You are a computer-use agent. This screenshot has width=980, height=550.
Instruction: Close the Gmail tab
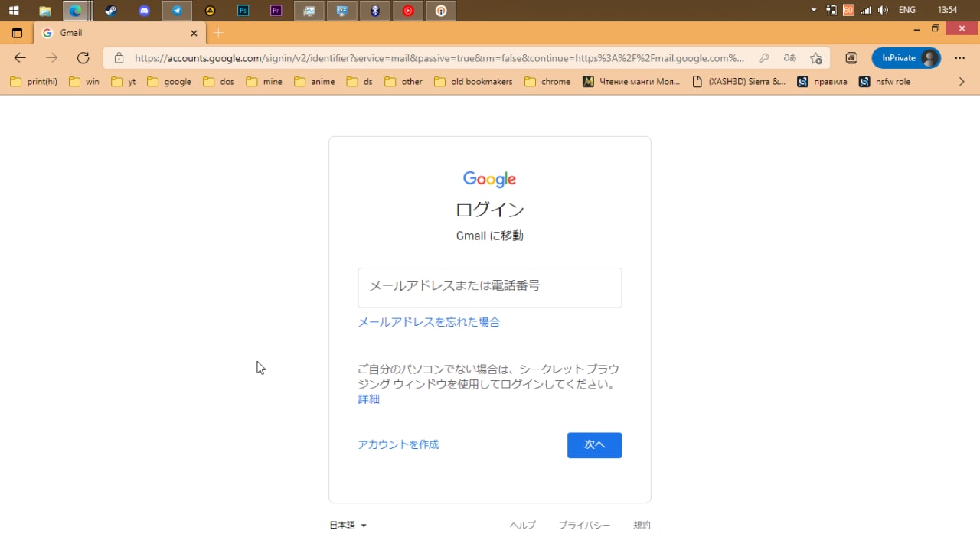coord(194,33)
